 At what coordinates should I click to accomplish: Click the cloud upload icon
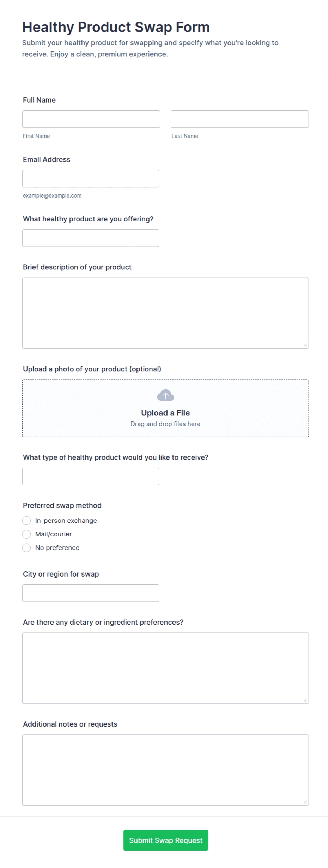pyautogui.click(x=165, y=395)
